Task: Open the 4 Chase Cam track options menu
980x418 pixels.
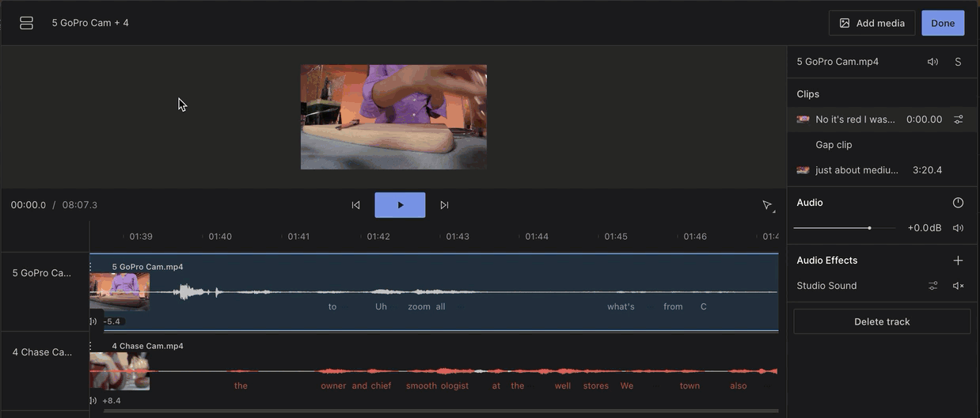Action: click(92, 346)
